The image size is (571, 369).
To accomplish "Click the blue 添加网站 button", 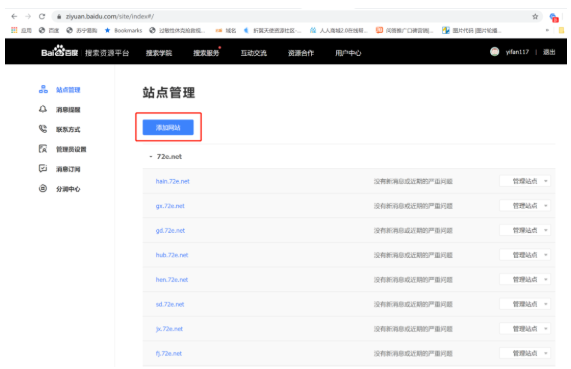I will tap(168, 127).
